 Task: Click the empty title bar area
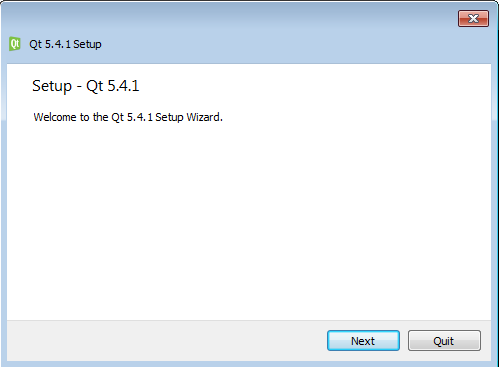point(267,44)
